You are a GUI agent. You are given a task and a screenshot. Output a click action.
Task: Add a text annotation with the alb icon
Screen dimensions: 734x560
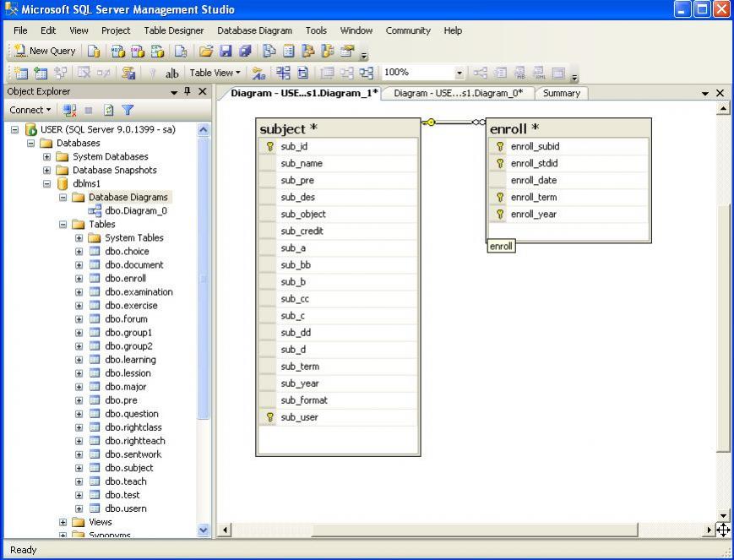tap(172, 73)
